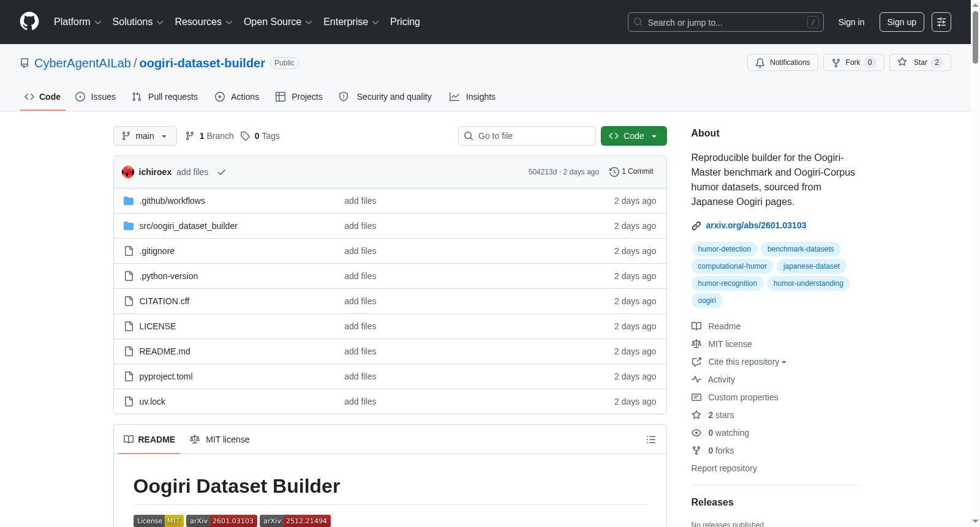Click the branch icon beside 1 Branch
The width and height of the screenshot is (980, 527).
(190, 136)
